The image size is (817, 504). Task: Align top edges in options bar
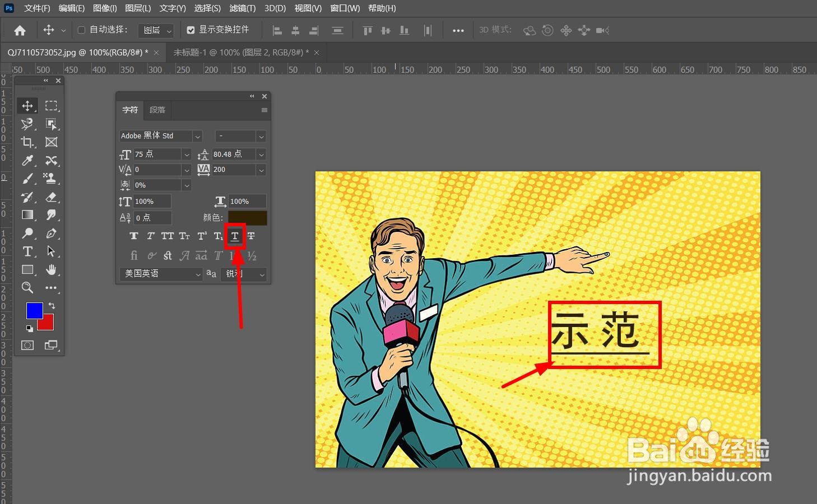point(368,30)
